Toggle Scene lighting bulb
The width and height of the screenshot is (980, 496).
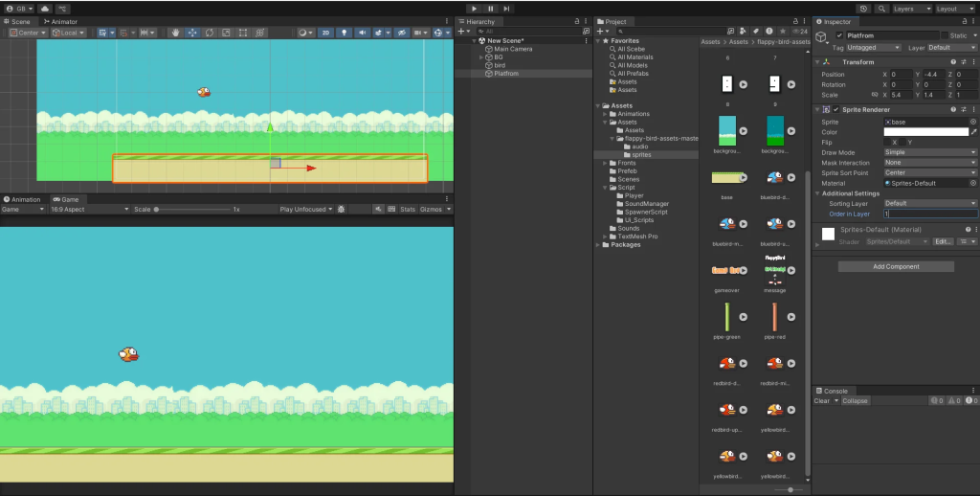tap(344, 33)
